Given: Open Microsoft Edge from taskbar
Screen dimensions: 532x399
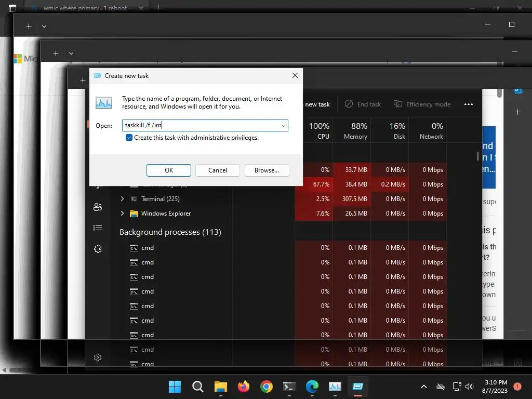Looking at the screenshot, I should point(312,387).
